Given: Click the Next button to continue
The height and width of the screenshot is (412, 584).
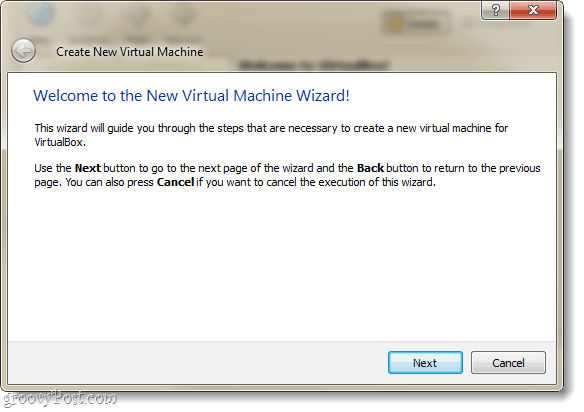Looking at the screenshot, I should 425,362.
